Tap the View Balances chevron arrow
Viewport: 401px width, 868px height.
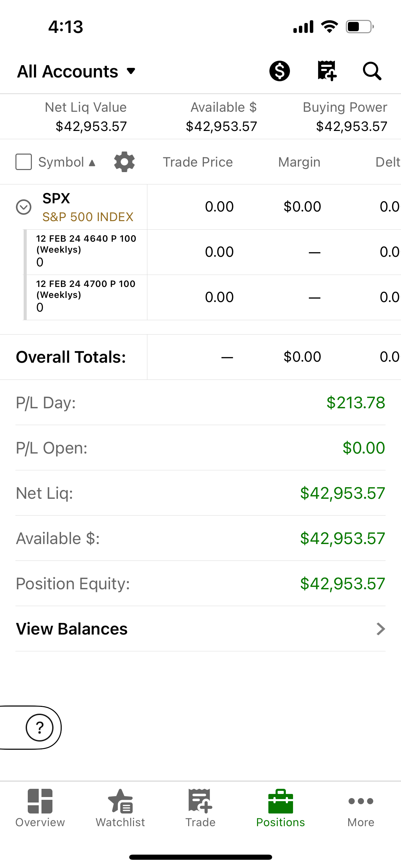point(381,629)
